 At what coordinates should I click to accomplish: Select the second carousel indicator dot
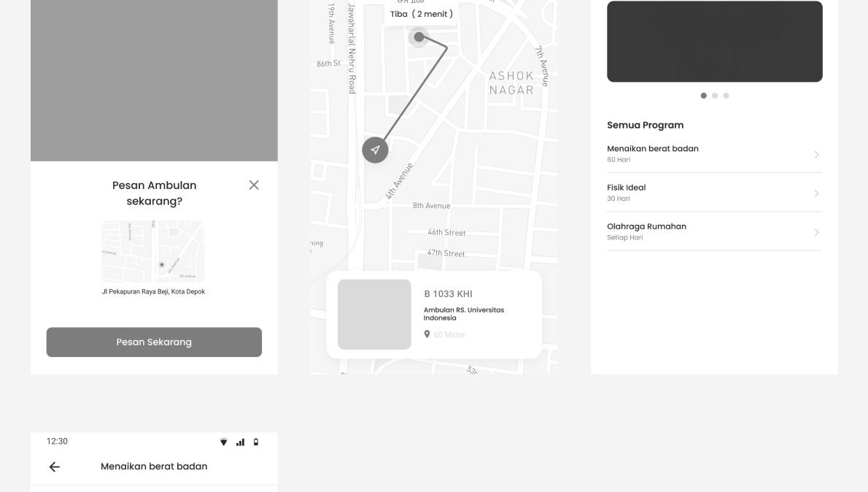(x=714, y=95)
